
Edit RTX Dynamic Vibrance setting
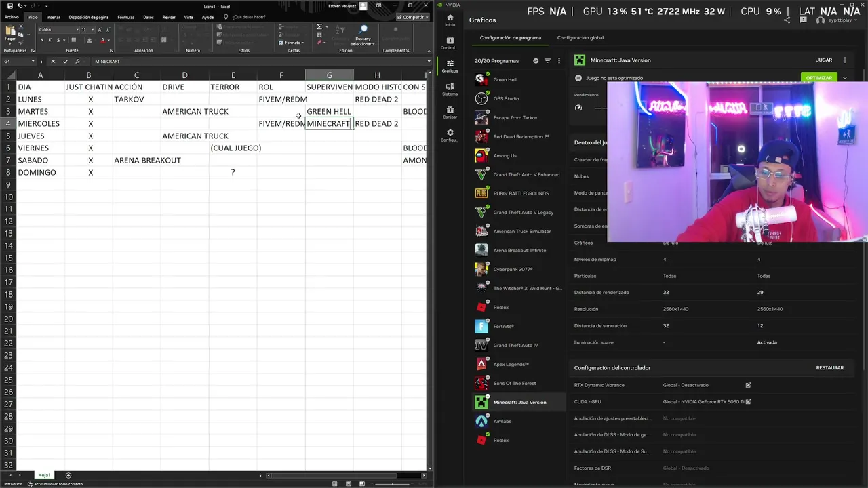coord(748,385)
